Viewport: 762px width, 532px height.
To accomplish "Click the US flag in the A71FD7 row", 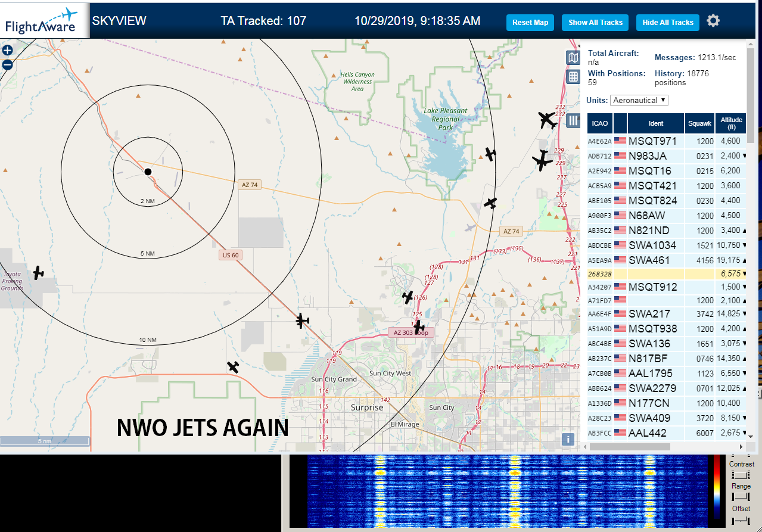I will click(x=620, y=300).
